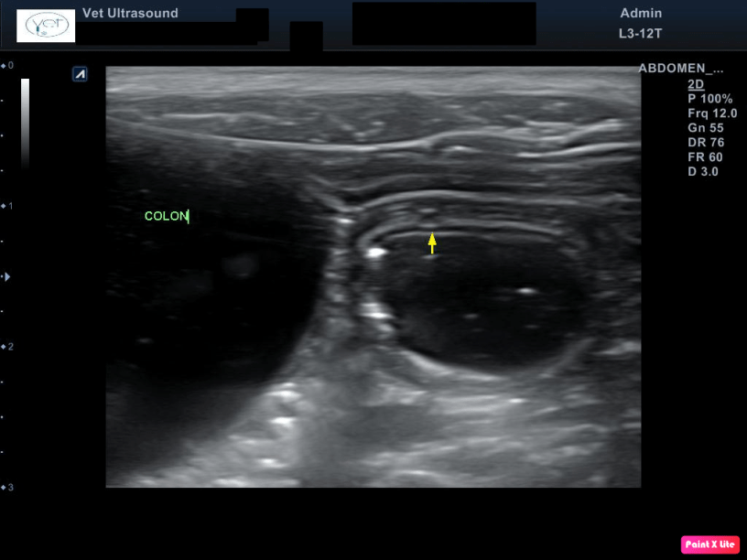This screenshot has height=560, width=747.
Task: Click the 3 cm depth scale marker
Action: [7, 488]
